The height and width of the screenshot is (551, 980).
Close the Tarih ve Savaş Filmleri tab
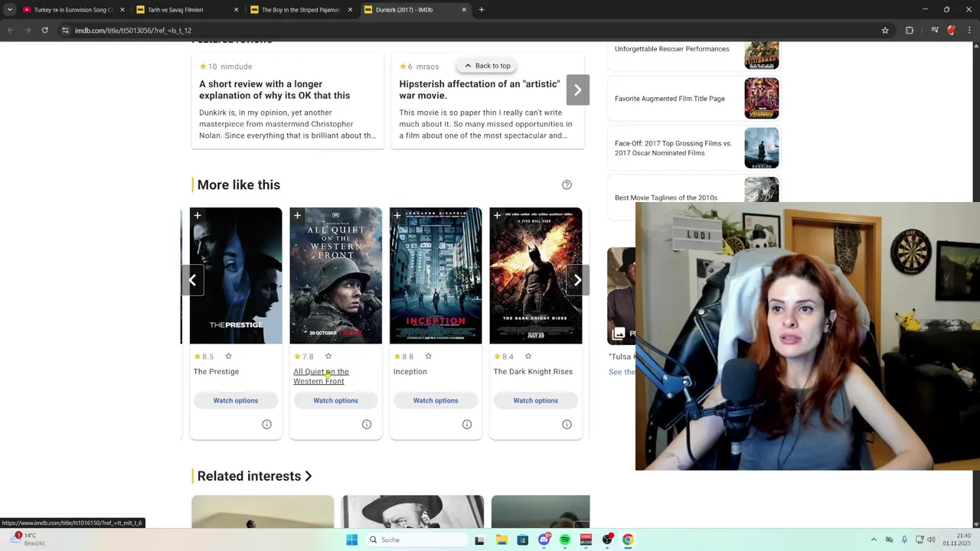click(236, 10)
